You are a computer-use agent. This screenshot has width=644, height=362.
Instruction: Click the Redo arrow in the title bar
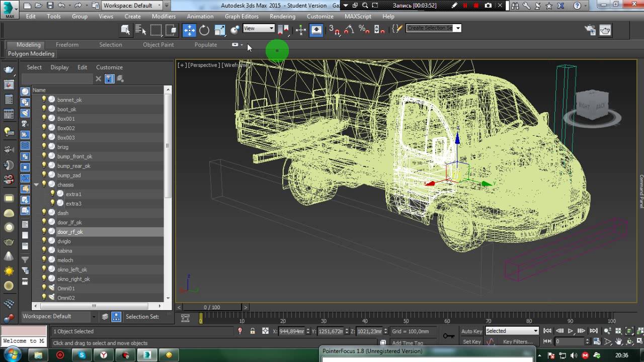(78, 6)
